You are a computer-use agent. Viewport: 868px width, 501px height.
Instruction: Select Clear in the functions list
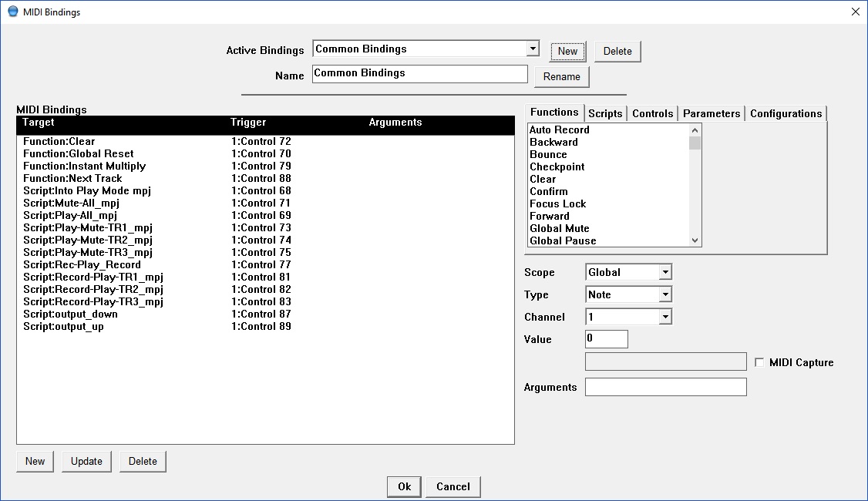click(x=608, y=180)
